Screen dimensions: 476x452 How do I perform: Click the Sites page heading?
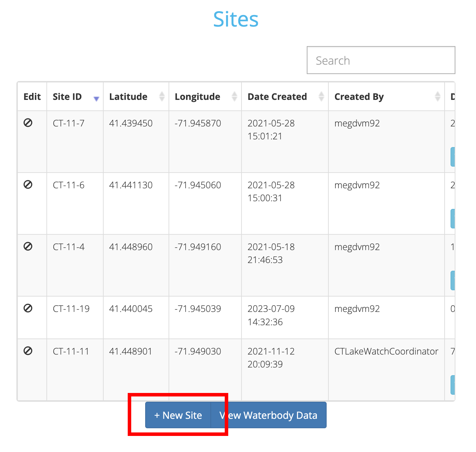(x=236, y=19)
